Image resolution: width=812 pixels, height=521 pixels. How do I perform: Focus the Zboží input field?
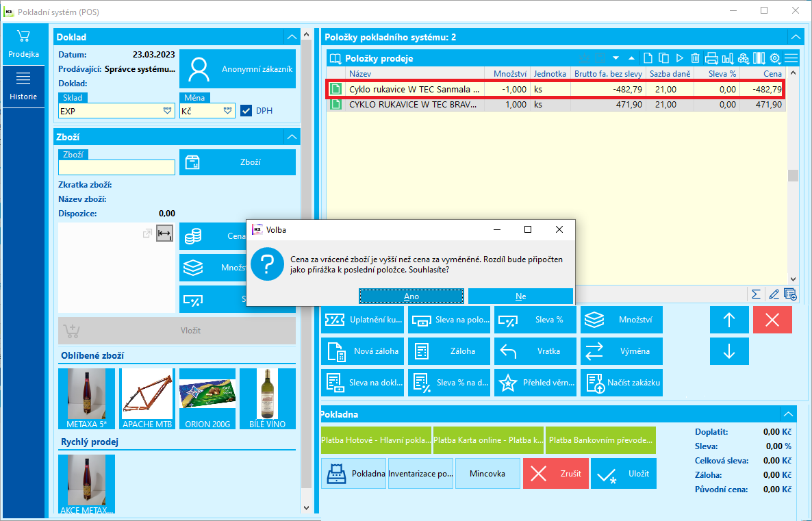click(116, 167)
